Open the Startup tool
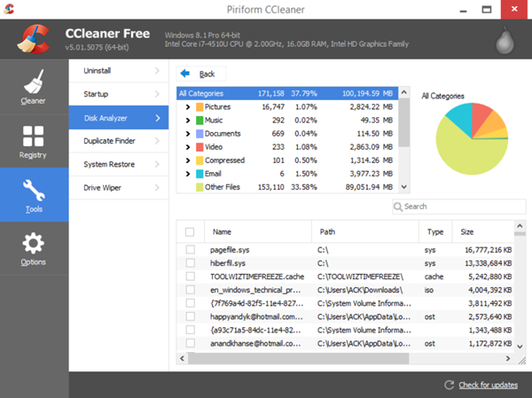 pyautogui.click(x=119, y=94)
